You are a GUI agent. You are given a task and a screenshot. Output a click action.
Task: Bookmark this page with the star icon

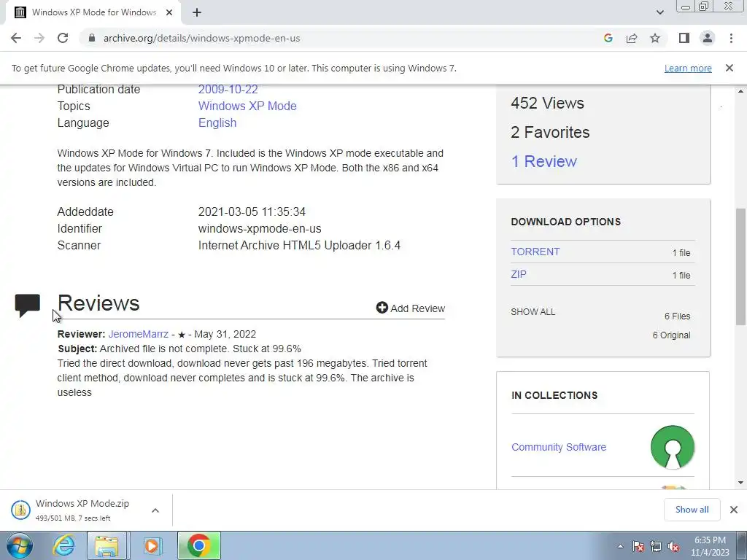point(655,38)
